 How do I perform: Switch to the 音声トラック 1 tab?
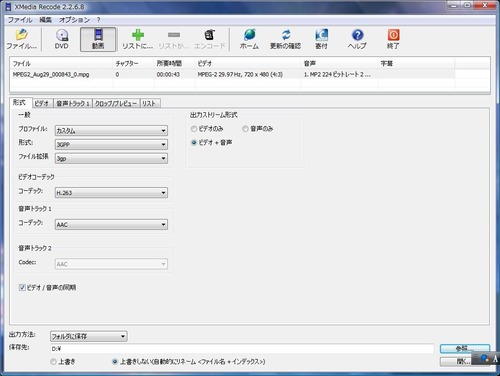[x=73, y=103]
